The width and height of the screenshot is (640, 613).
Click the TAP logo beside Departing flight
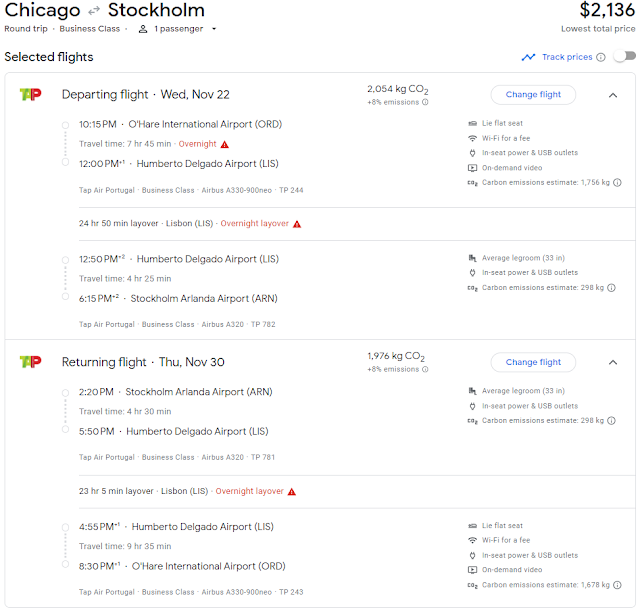(31, 94)
